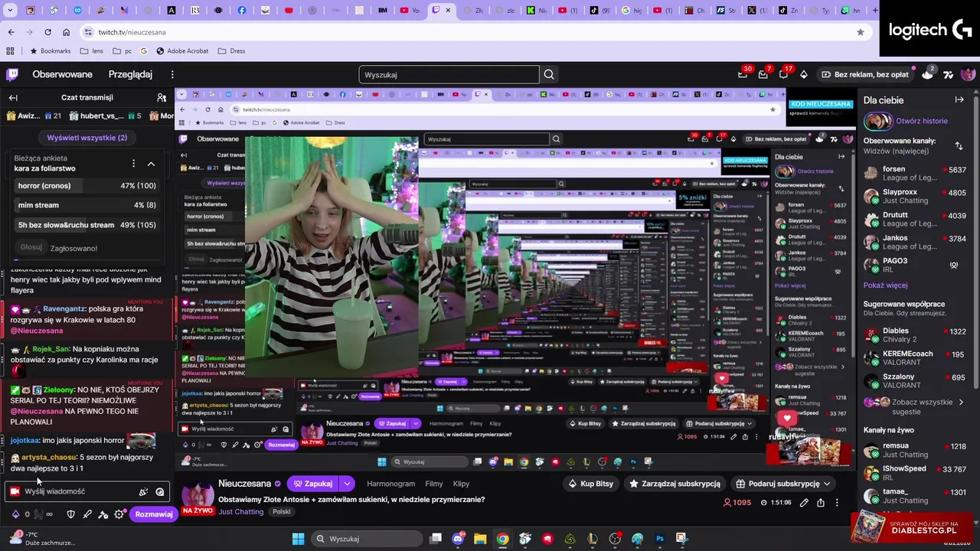Reload the page in Chrome
Screen dimensions: 980x551
tap(47, 32)
